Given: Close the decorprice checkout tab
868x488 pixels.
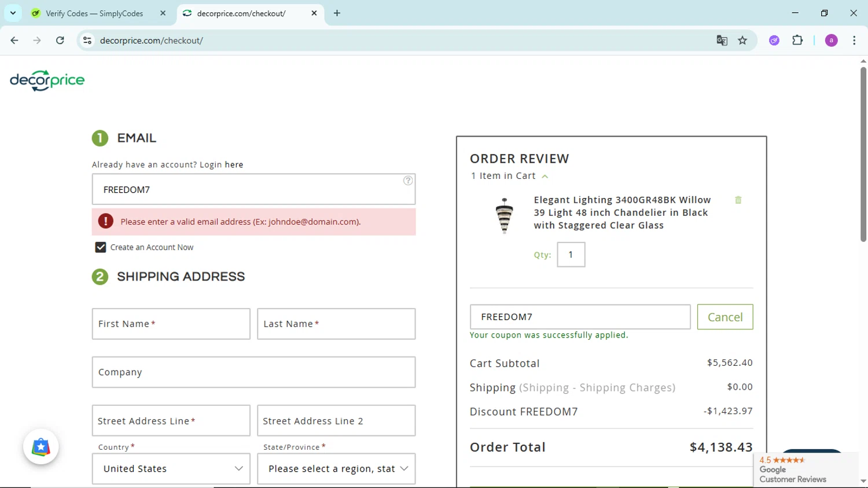Looking at the screenshot, I should coord(314,13).
